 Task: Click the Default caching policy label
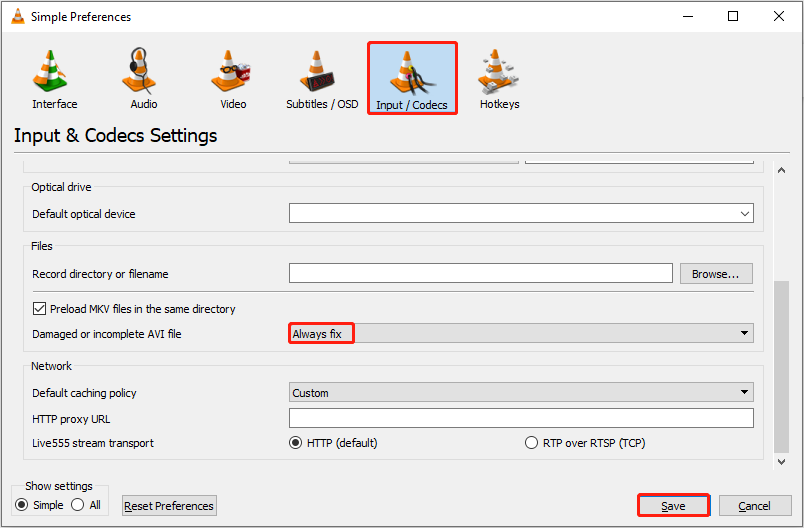click(x=84, y=393)
